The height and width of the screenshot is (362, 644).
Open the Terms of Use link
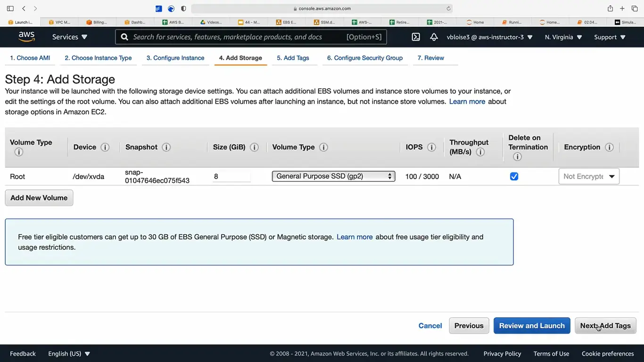coord(551,354)
